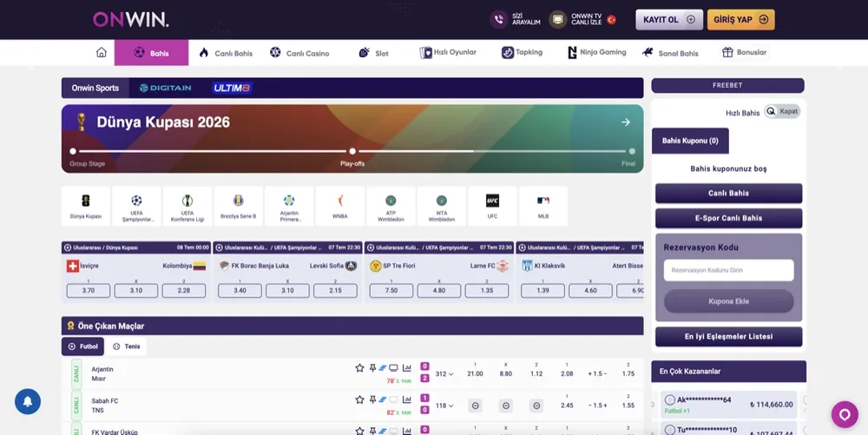Viewport: 868px width, 435px height.
Task: Click the Play-offs progress marker
Action: 352,151
